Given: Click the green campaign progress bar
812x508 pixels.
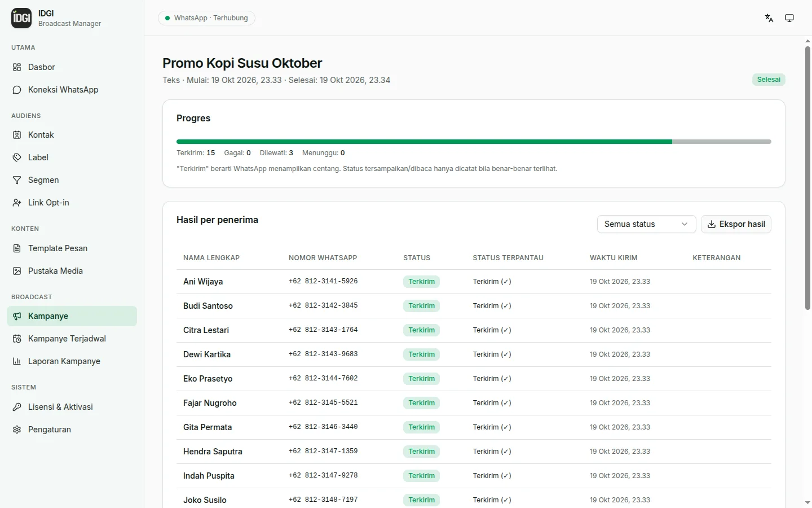Looking at the screenshot, I should (424, 142).
